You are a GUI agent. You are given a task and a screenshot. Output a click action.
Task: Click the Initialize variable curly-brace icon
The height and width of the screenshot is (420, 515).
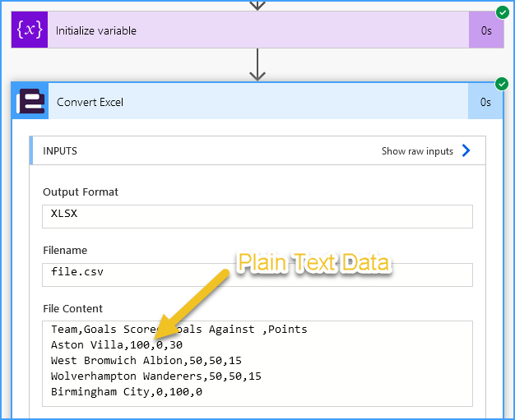(30, 30)
